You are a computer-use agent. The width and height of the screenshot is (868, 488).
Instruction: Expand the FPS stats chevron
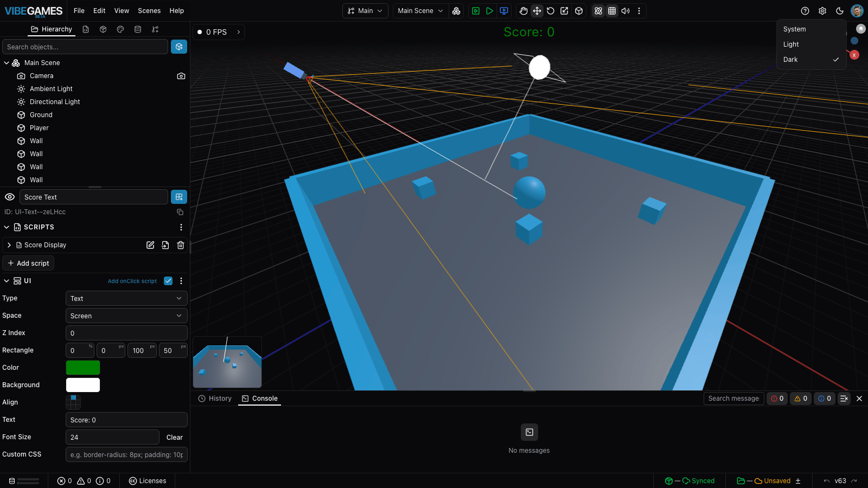click(239, 32)
